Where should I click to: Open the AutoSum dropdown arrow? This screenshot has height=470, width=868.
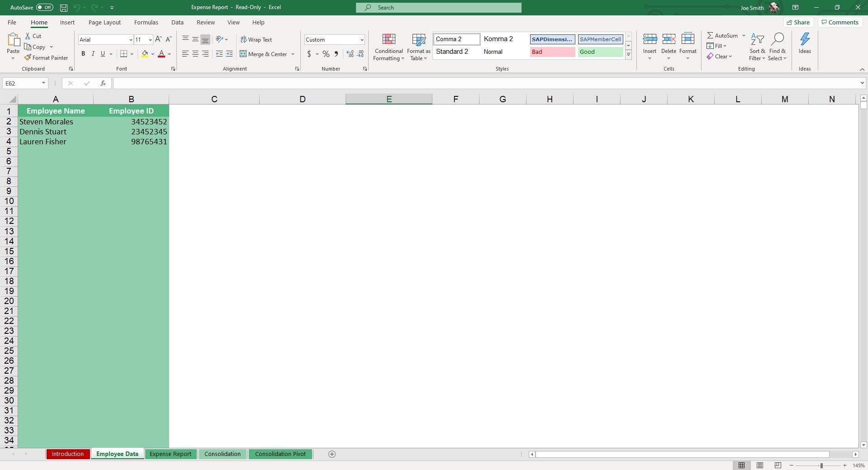(x=744, y=36)
